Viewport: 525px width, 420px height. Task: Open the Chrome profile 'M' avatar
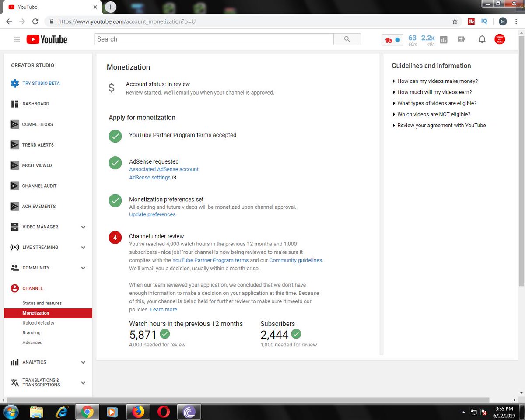pos(503,21)
